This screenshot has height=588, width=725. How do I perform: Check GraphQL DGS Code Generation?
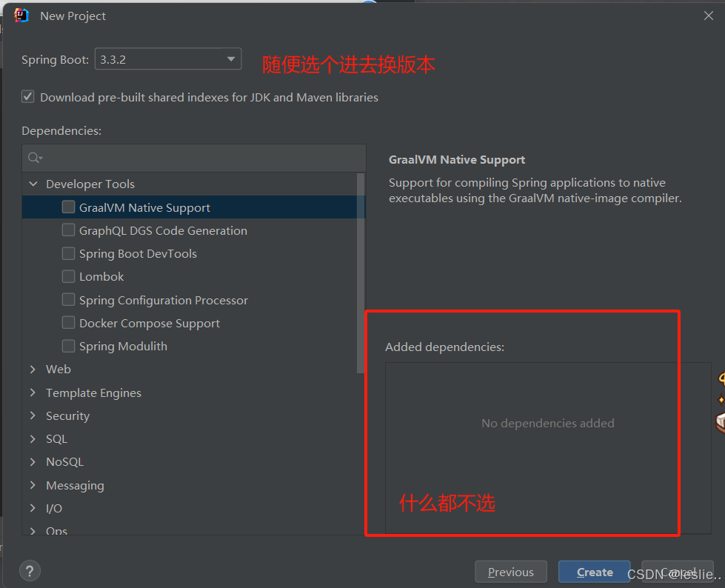(68, 230)
